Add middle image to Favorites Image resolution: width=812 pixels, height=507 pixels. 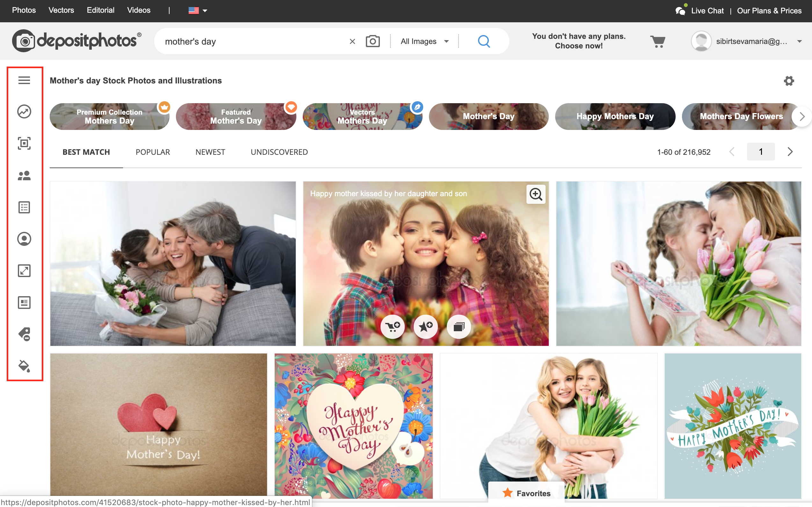[x=425, y=326]
